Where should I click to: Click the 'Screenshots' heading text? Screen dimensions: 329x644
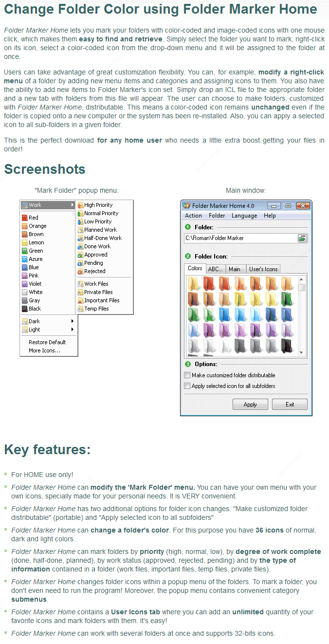(x=45, y=169)
